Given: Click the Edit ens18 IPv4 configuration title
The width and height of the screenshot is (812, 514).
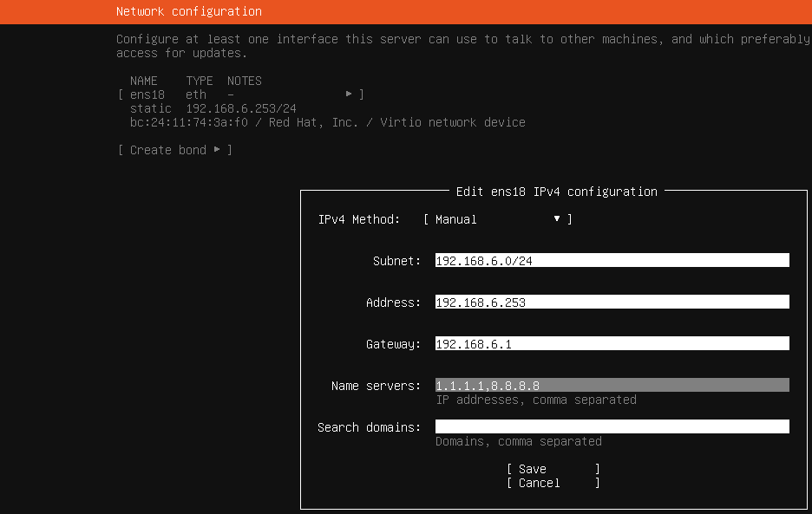Looking at the screenshot, I should pos(556,192).
